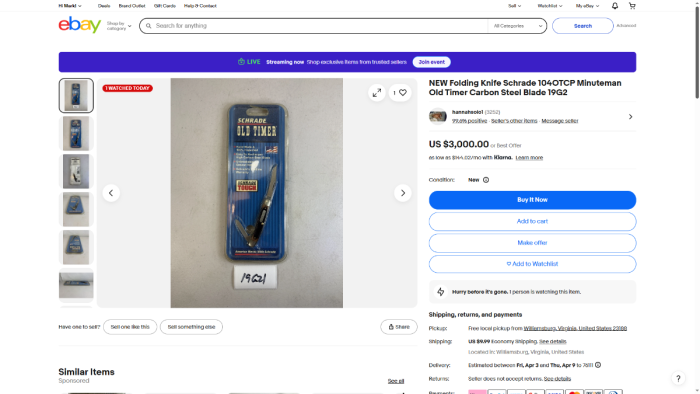The height and width of the screenshot is (394, 700).
Task: Open the Watchlist dropdown in header
Action: coord(550,6)
